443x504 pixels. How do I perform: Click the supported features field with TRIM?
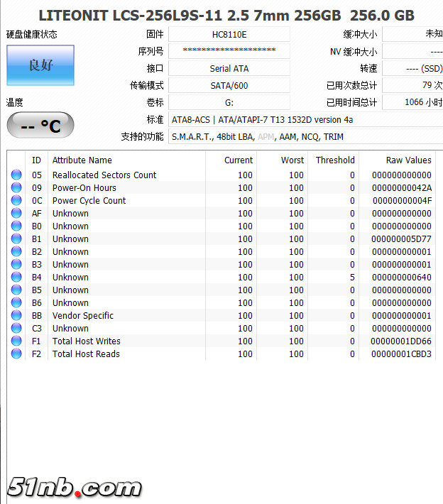pos(306,136)
